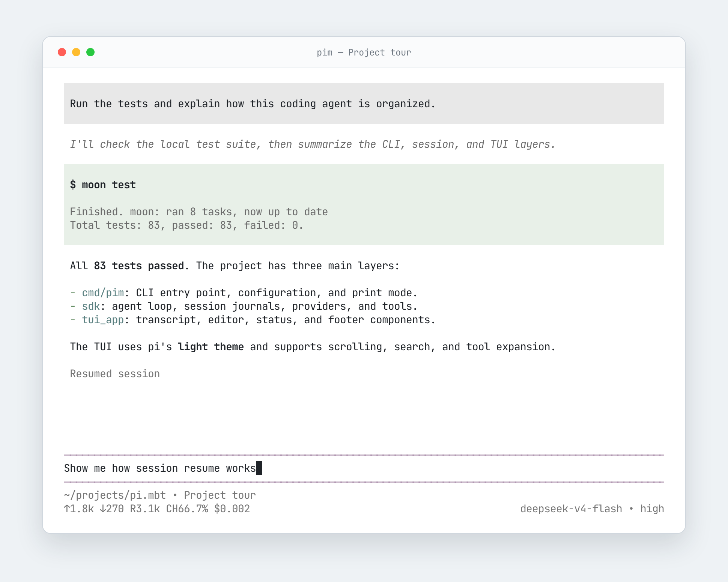Click the $ prompt before moon test
This screenshot has height=582, width=728.
[73, 184]
